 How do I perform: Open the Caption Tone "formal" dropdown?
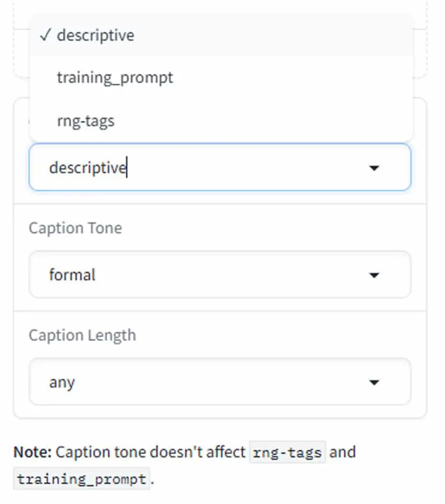tap(220, 275)
